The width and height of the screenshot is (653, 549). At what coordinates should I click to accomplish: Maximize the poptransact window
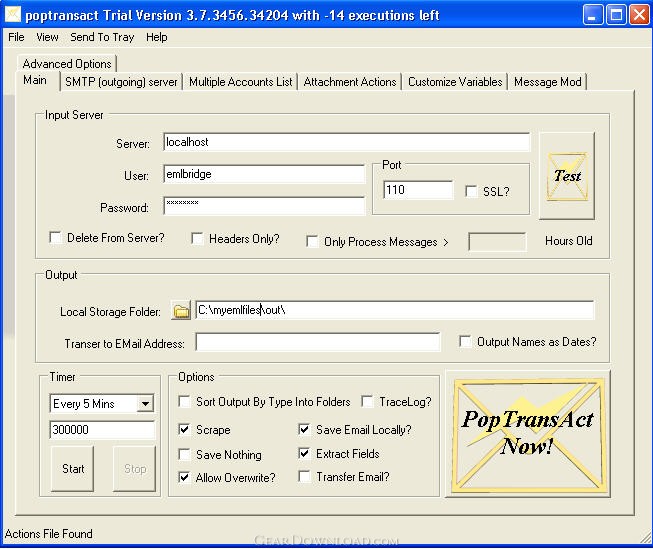click(x=616, y=15)
